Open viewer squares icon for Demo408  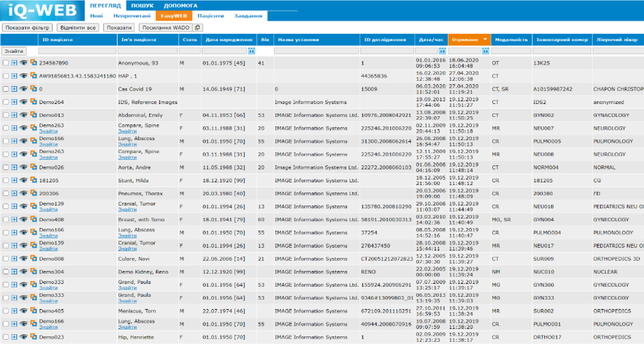click(33, 219)
